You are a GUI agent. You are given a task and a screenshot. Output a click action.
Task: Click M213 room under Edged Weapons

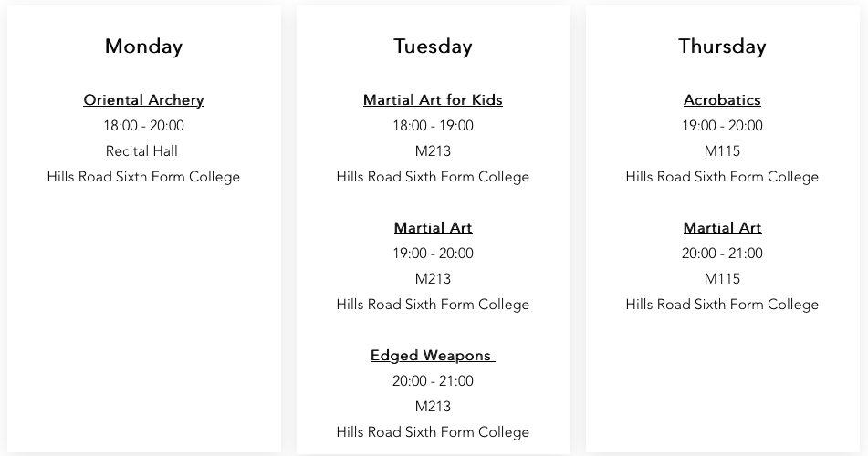[433, 406]
